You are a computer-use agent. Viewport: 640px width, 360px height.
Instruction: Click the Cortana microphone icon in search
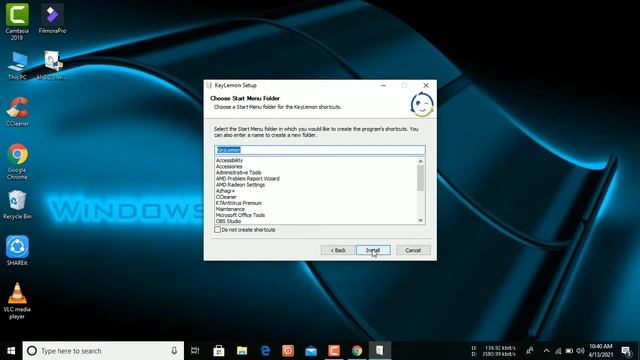click(x=174, y=351)
